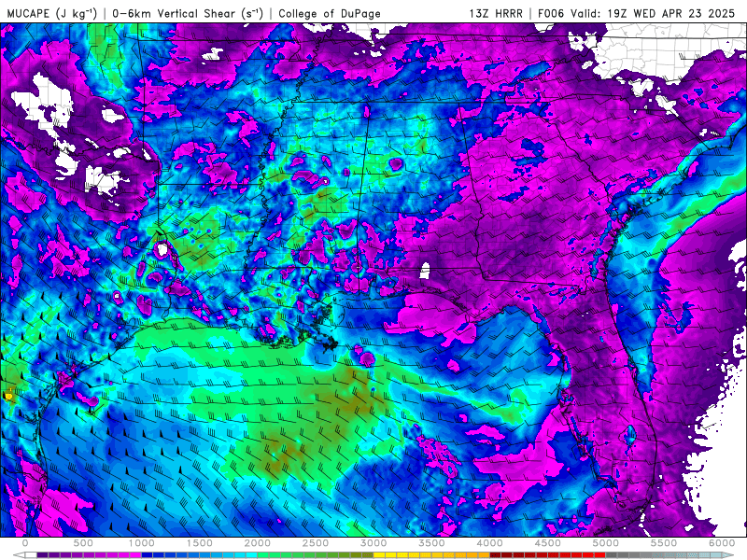Click the first dark red swatch below 4000

tap(496, 554)
